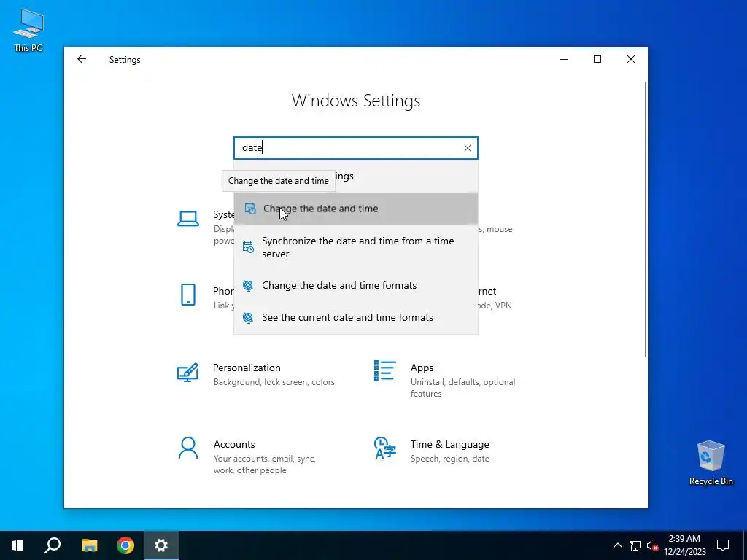
Task: Open Accounts category label
Action: click(234, 444)
